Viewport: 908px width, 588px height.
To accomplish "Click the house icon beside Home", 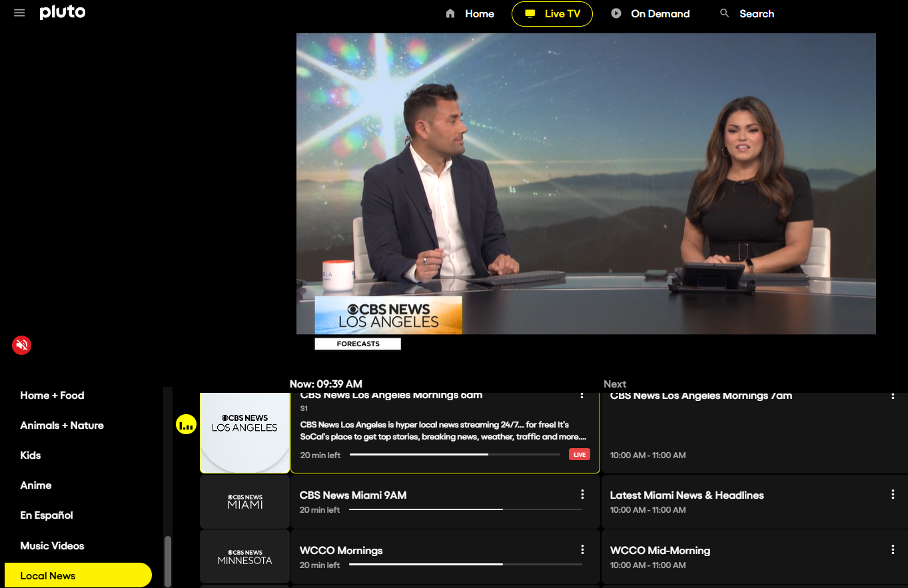I will tap(450, 13).
